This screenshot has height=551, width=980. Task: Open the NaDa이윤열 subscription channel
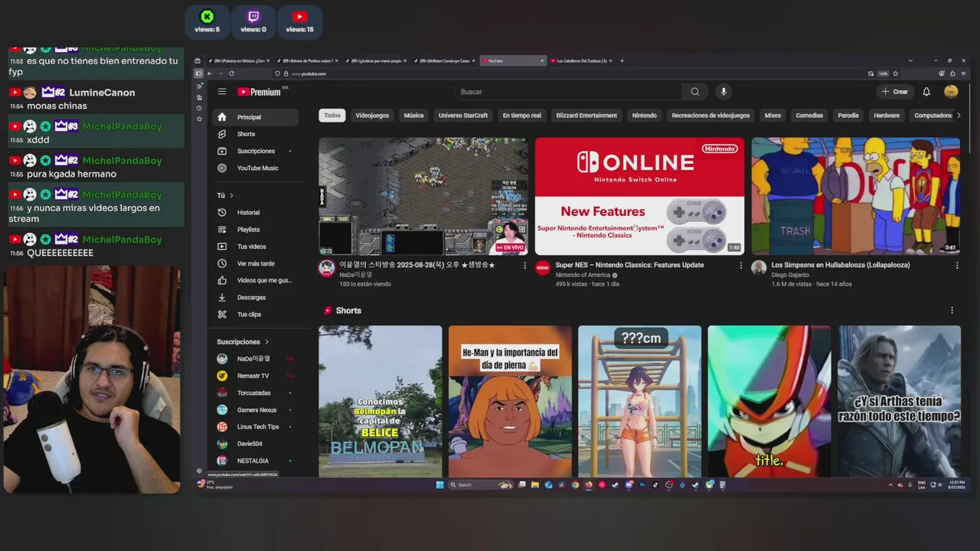pyautogui.click(x=256, y=359)
